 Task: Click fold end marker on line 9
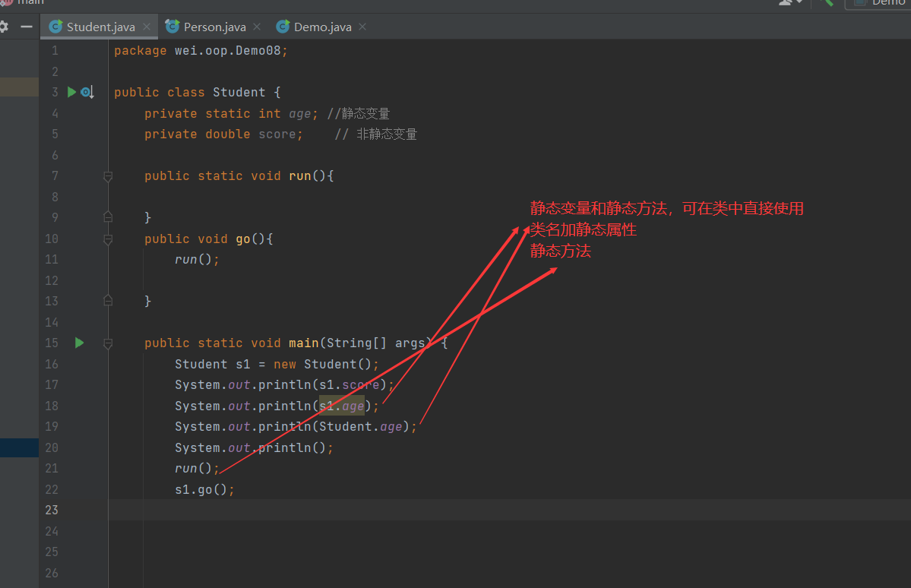(107, 217)
